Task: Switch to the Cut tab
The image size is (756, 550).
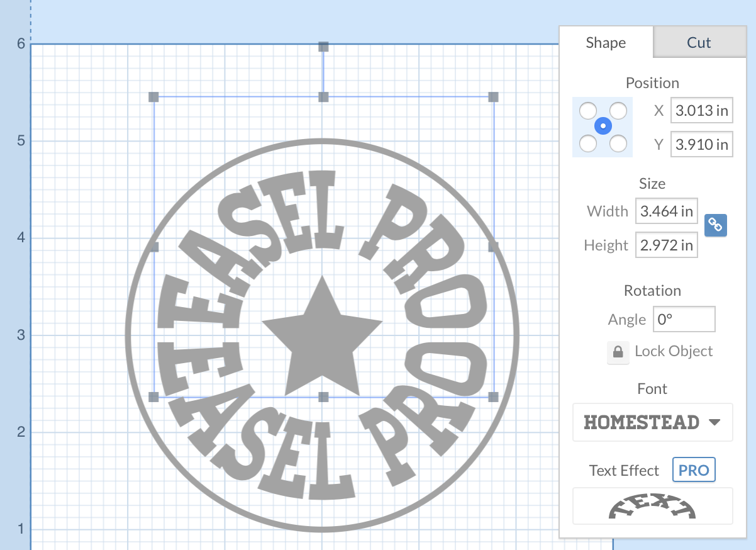Action: coord(699,43)
